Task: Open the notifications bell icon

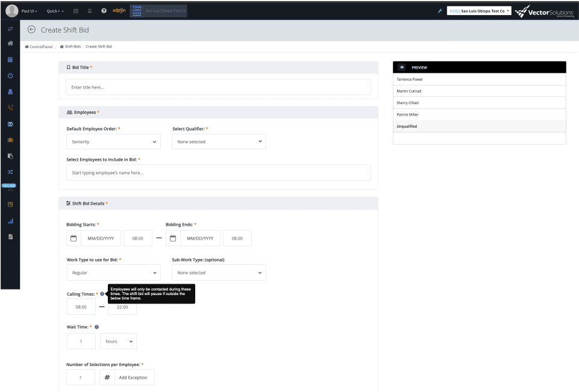Action: [89, 11]
